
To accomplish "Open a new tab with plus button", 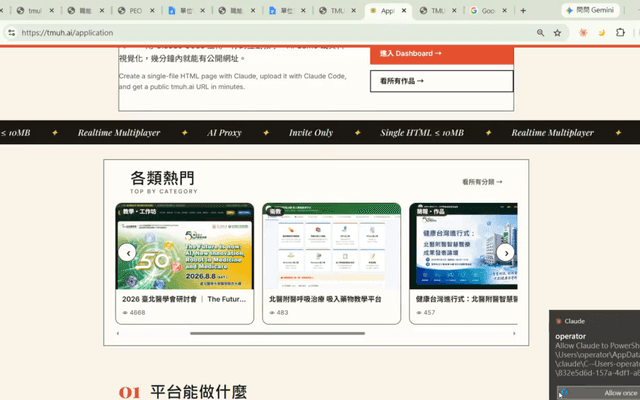I will 523,11.
